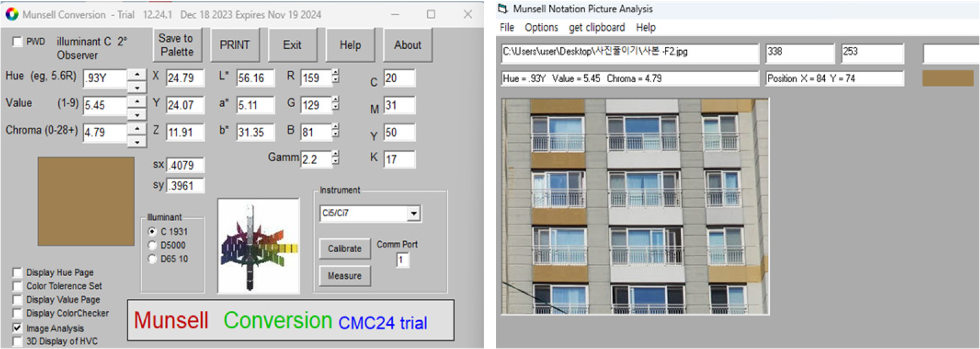Open the Instrument Ci5/Ci7 dropdown
The width and height of the screenshot is (980, 349).
tap(414, 214)
